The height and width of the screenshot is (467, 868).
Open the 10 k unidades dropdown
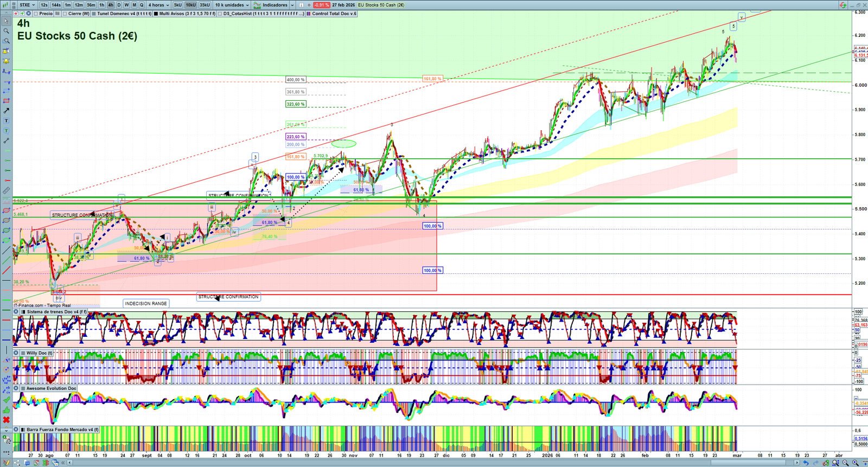point(232,5)
